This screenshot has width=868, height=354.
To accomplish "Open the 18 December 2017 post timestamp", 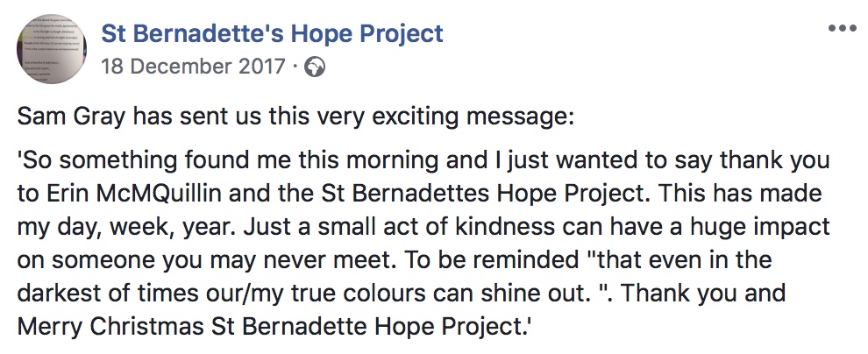I will coord(193,67).
